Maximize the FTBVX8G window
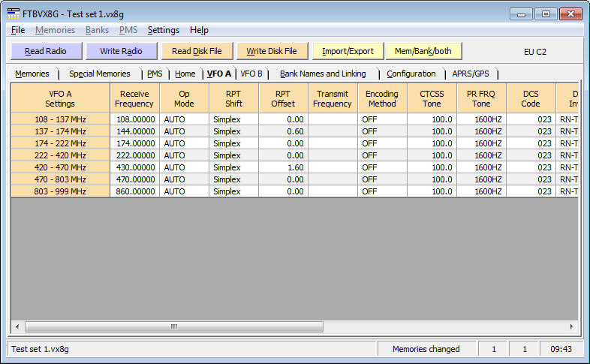This screenshot has height=364, width=590. click(546, 14)
